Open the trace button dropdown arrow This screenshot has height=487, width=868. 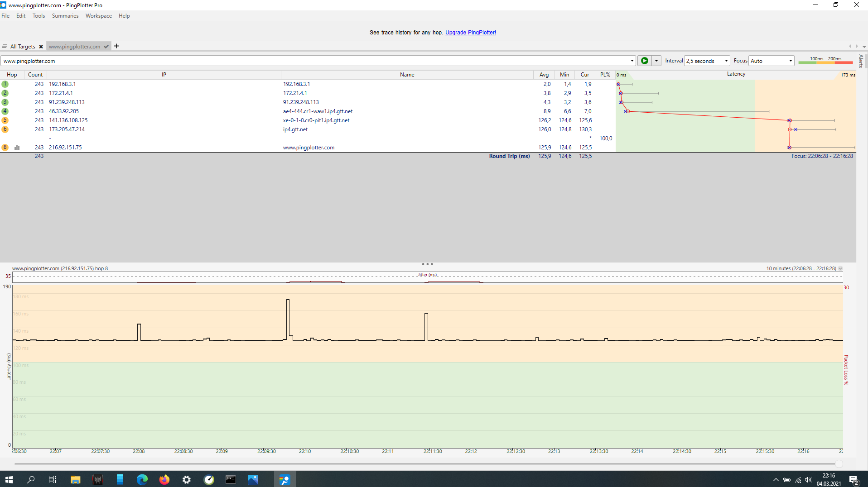pyautogui.click(x=656, y=61)
